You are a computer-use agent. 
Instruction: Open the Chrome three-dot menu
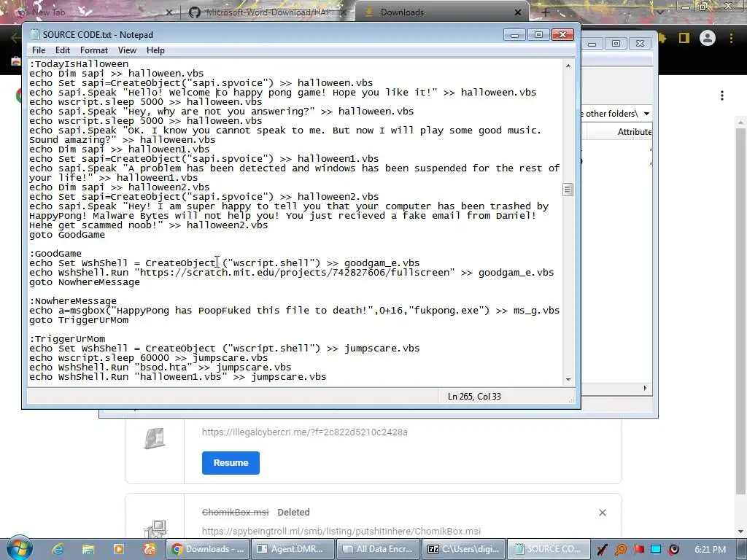point(731,38)
